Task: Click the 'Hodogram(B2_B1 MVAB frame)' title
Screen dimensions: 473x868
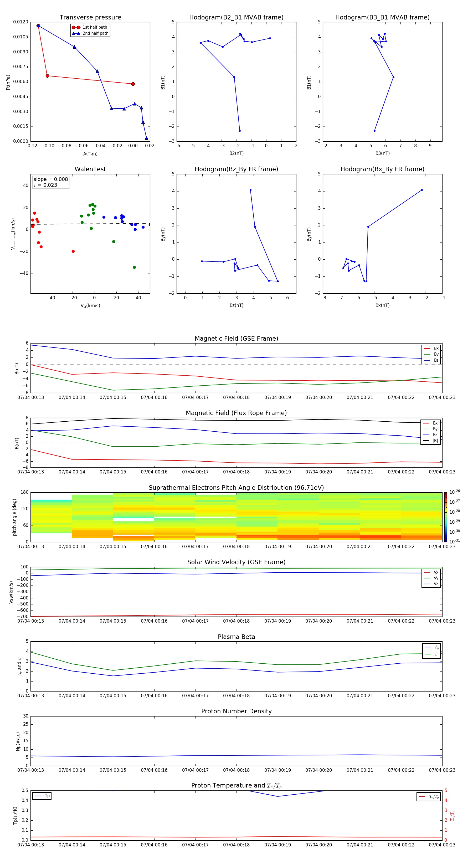Action: click(x=236, y=17)
